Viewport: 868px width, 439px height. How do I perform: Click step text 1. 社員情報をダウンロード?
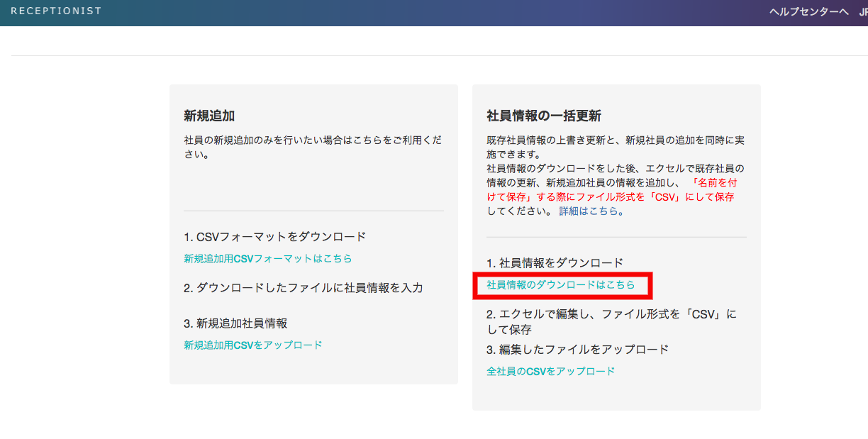[555, 263]
